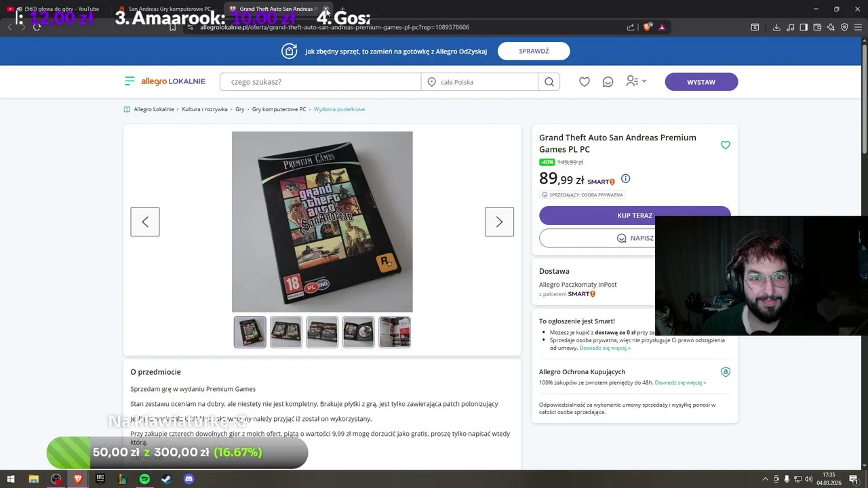Go to 'Gry' breadcrumb
The image size is (868, 488).
coord(240,109)
